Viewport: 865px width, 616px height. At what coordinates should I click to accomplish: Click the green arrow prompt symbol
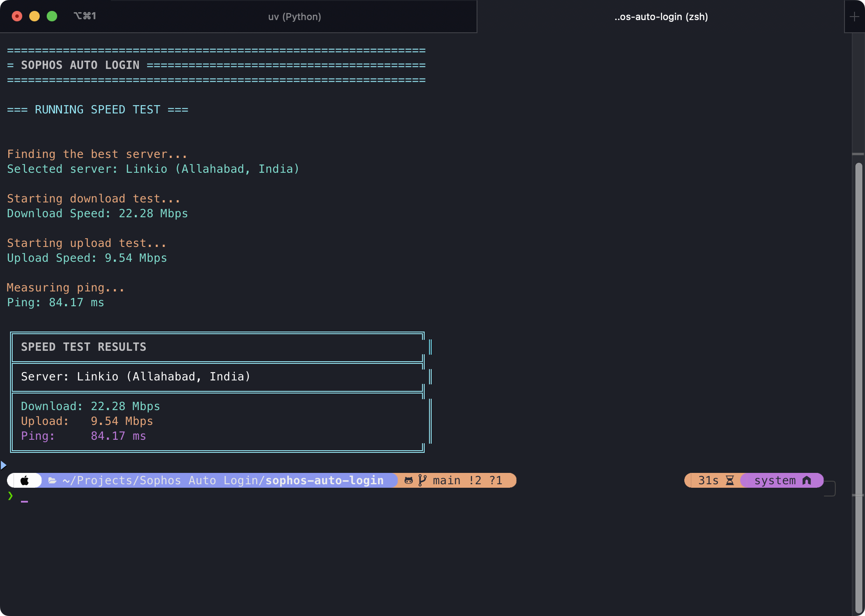click(x=10, y=496)
